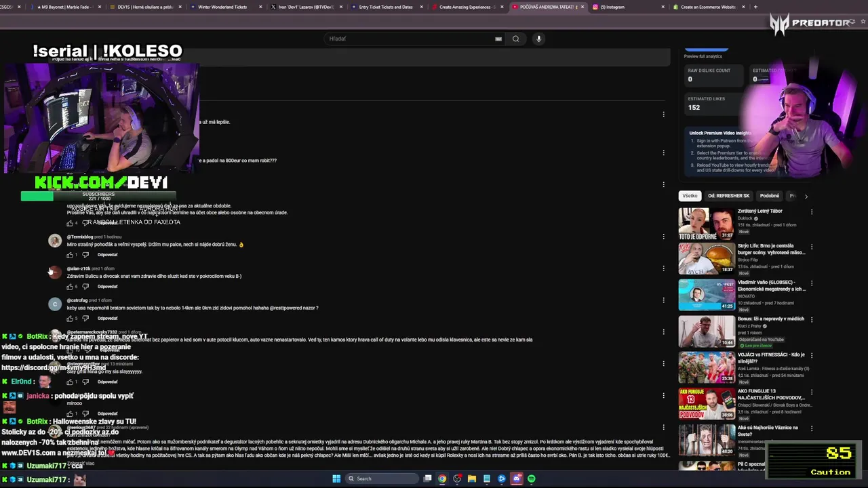This screenshot has width=868, height=488.
Task: Open Strýc Life Brno burger video thumbnail
Action: pyautogui.click(x=706, y=259)
